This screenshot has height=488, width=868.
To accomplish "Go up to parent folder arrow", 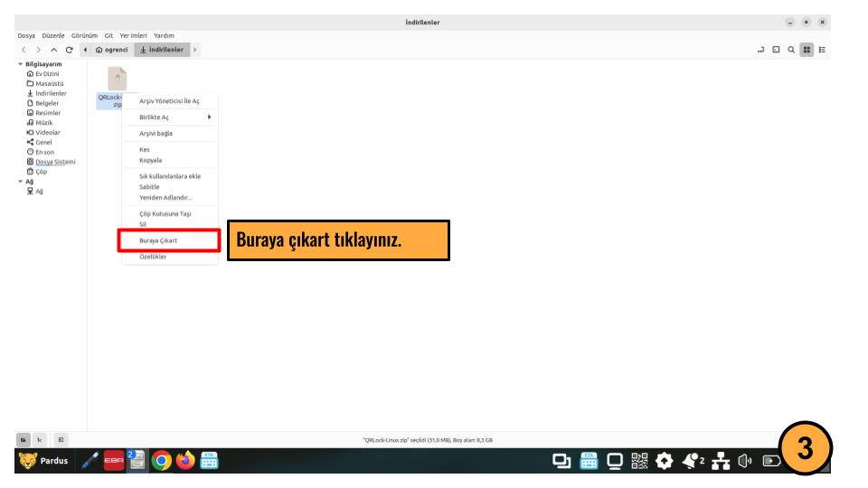I will pos(52,50).
